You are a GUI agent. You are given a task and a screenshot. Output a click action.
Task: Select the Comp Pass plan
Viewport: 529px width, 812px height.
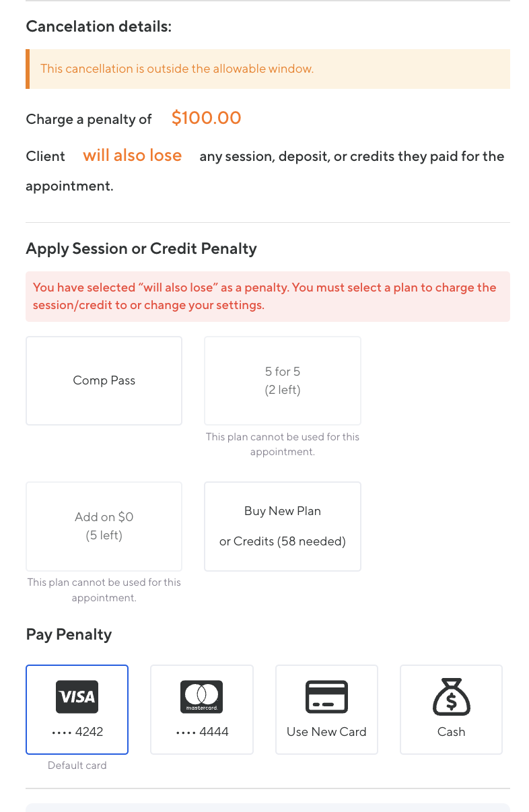[104, 380]
